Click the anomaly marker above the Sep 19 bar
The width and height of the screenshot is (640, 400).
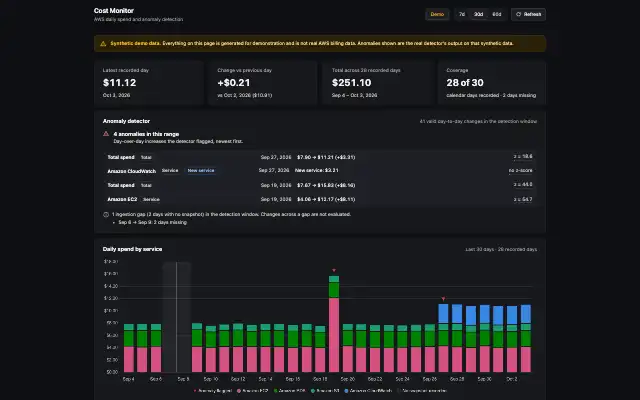click(334, 270)
